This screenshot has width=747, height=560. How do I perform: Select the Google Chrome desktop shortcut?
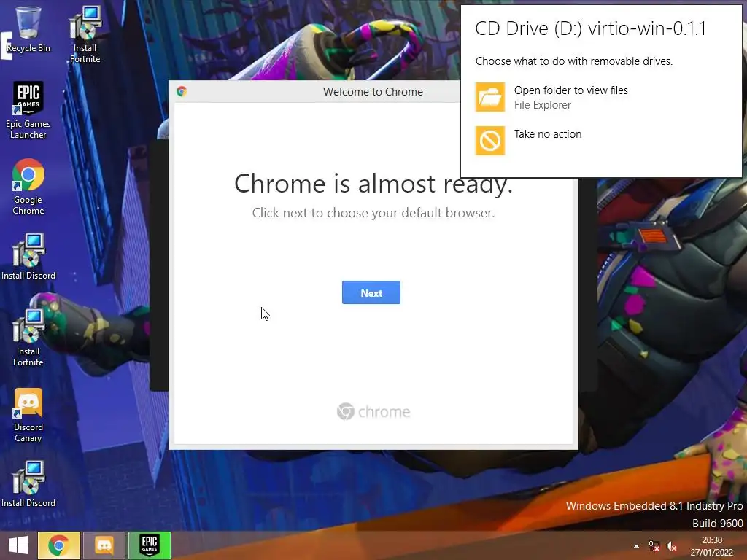28,187
